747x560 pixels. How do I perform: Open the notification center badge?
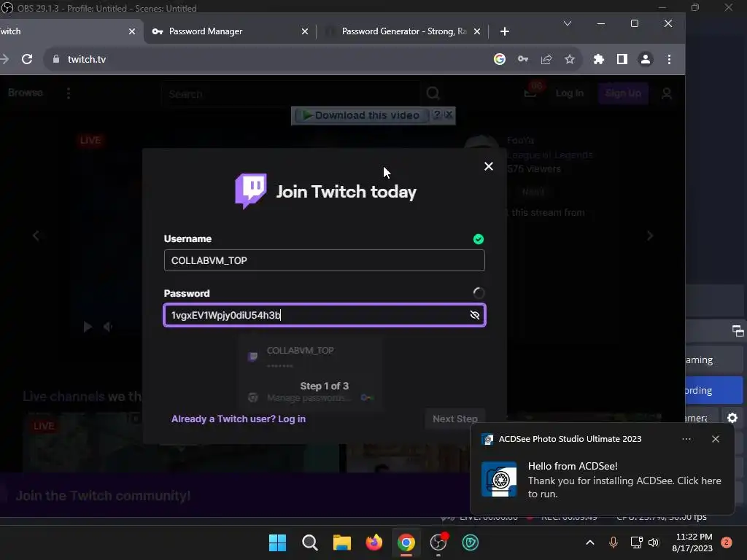point(727,542)
